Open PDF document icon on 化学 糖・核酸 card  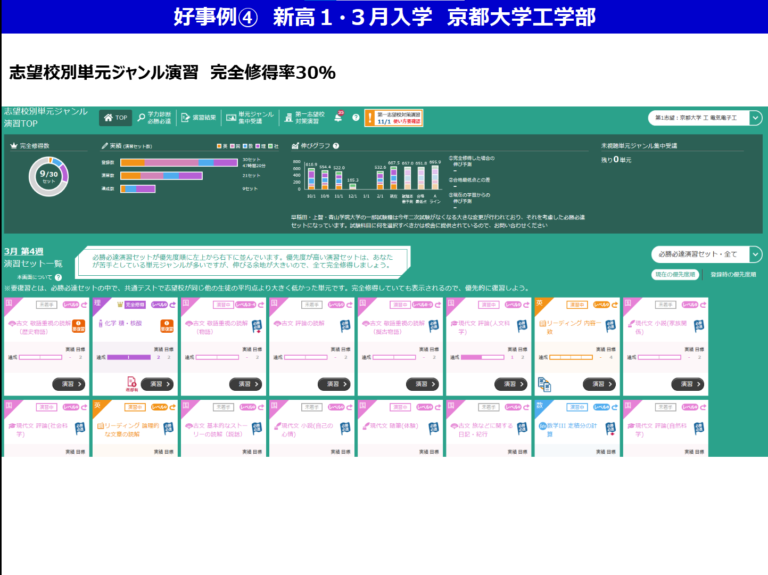[131, 384]
